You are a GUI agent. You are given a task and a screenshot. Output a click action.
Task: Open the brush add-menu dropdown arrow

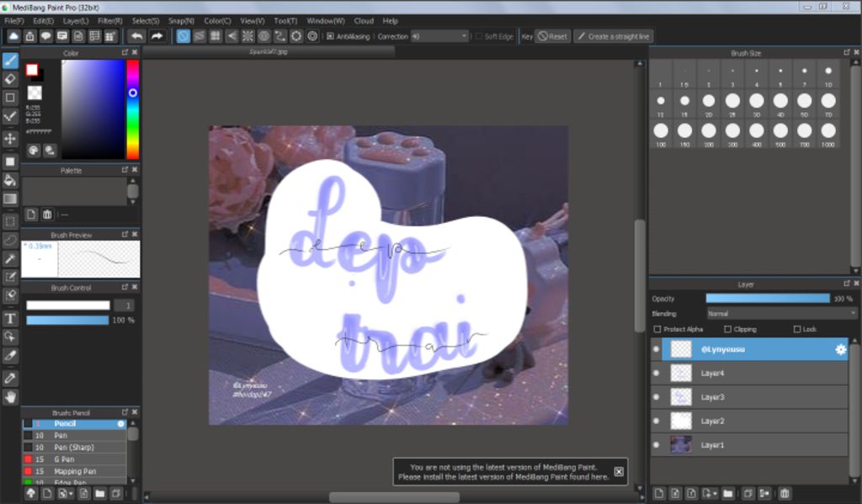point(71,494)
